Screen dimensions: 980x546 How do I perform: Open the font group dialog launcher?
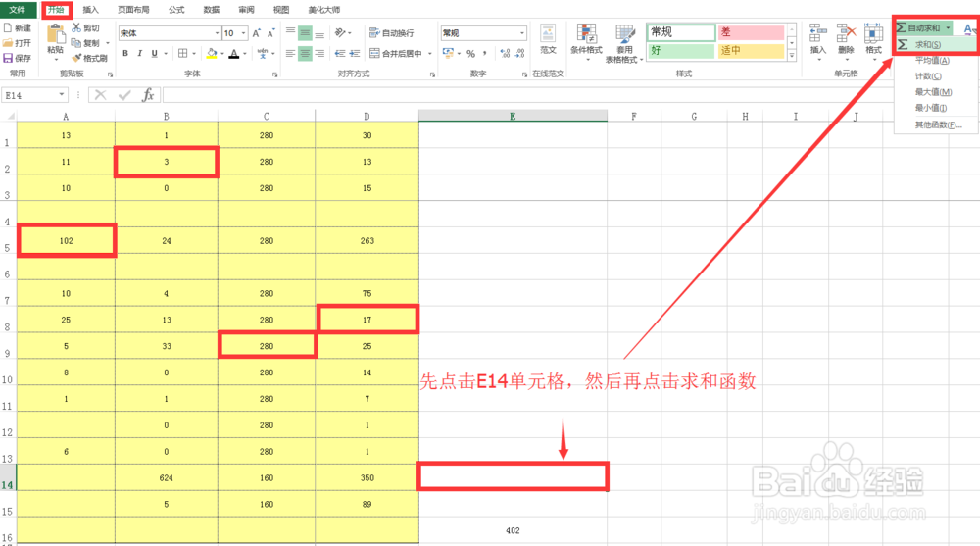274,74
